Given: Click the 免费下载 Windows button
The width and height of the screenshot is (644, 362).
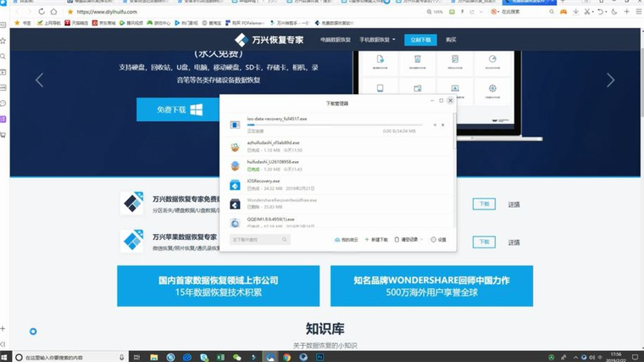Looking at the screenshot, I should point(178,109).
